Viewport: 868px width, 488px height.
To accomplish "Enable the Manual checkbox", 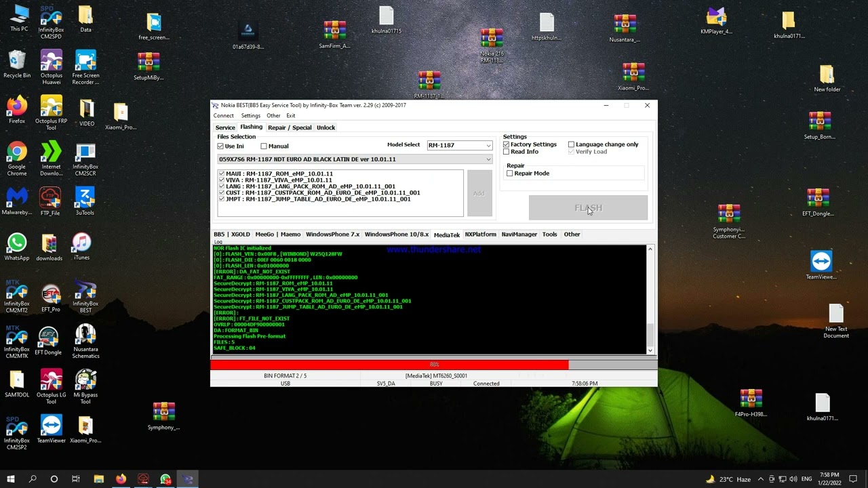I will (x=264, y=146).
